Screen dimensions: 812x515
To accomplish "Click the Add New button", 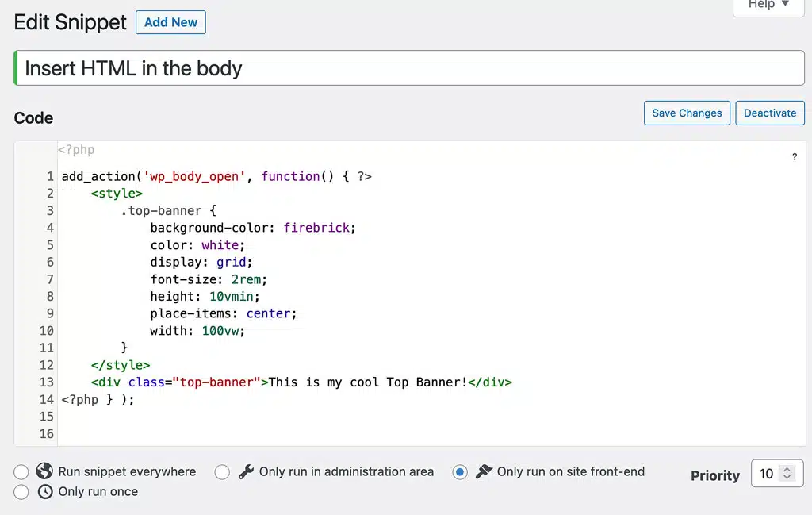I will (170, 22).
